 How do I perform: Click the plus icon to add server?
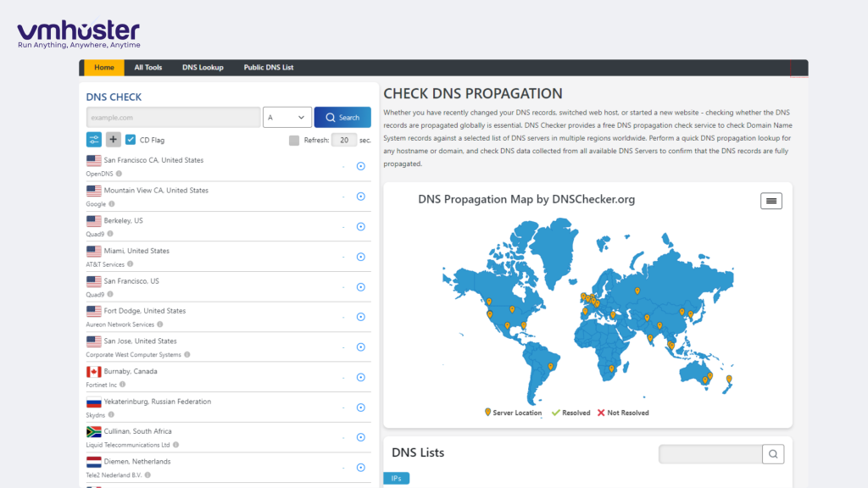114,140
